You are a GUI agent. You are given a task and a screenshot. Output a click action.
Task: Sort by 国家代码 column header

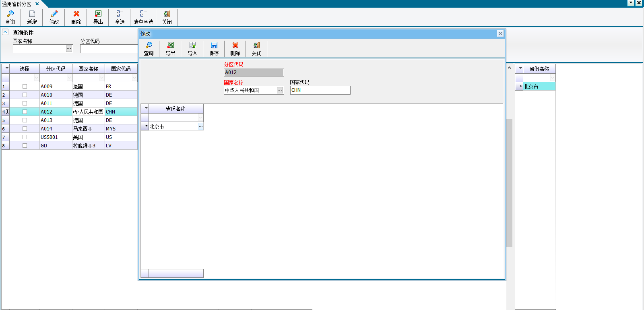click(121, 69)
